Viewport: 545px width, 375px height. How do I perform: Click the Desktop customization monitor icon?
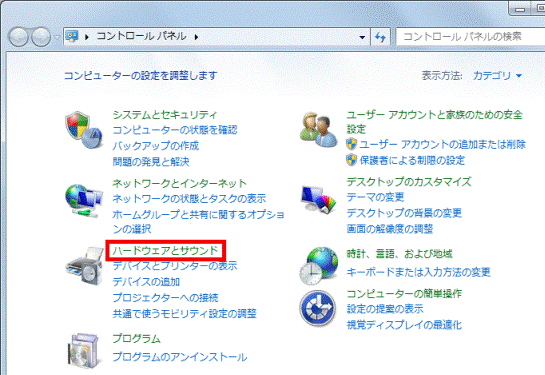tap(318, 199)
